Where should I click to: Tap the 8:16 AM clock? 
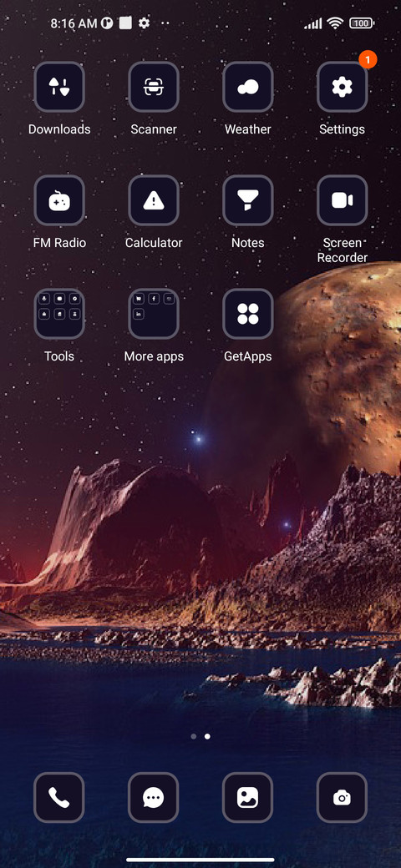tap(74, 23)
